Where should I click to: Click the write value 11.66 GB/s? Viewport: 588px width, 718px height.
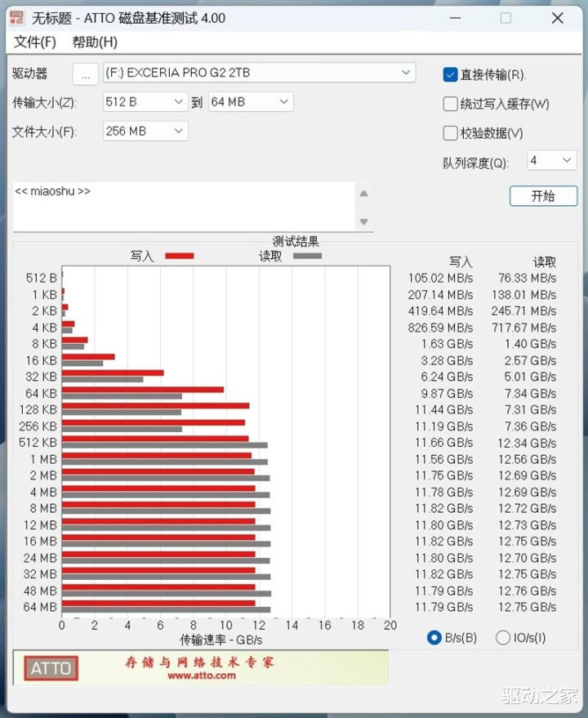443,443
